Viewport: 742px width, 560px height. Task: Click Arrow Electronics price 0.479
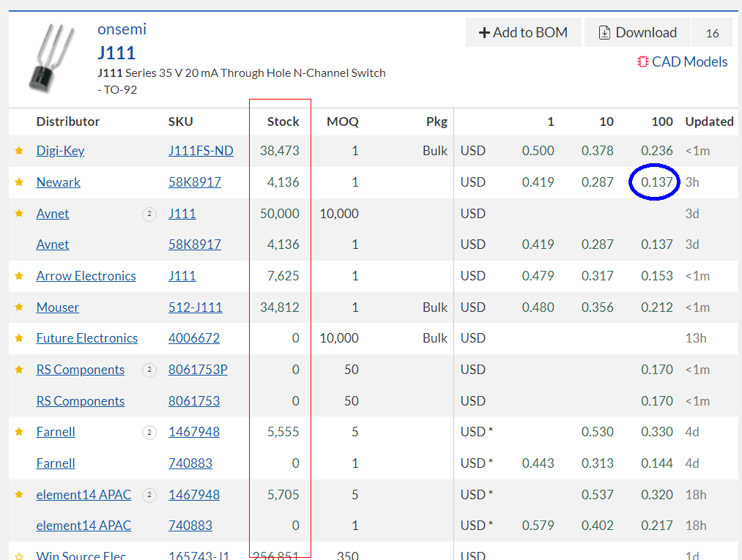[538, 276]
